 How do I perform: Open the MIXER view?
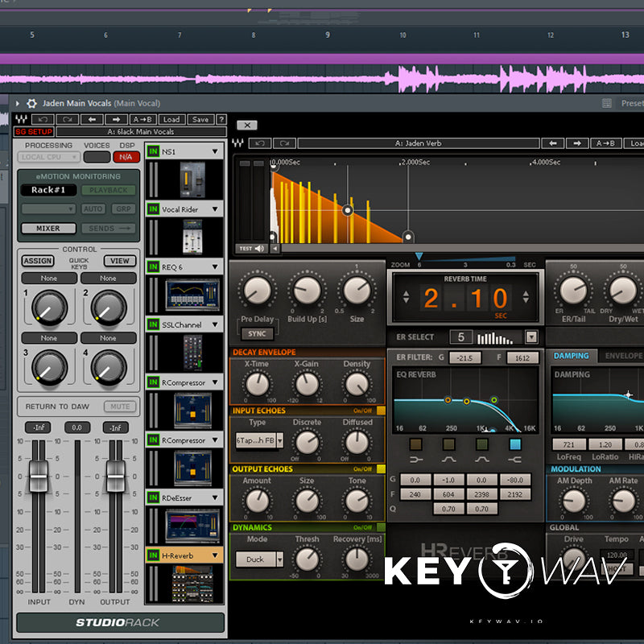point(48,229)
